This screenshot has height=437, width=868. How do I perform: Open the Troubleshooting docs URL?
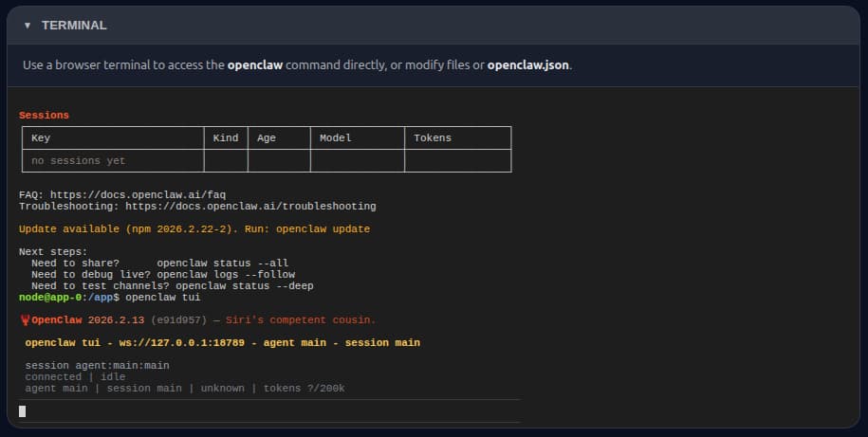[250, 206]
